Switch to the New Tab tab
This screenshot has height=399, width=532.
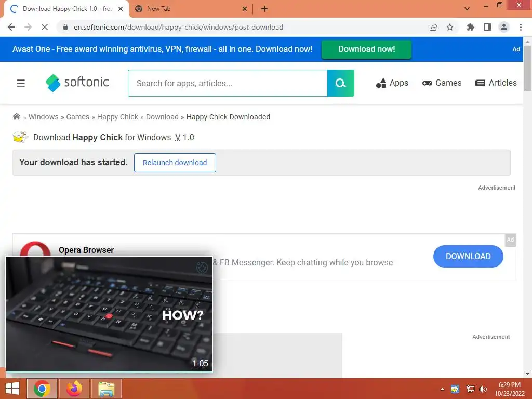(191, 9)
